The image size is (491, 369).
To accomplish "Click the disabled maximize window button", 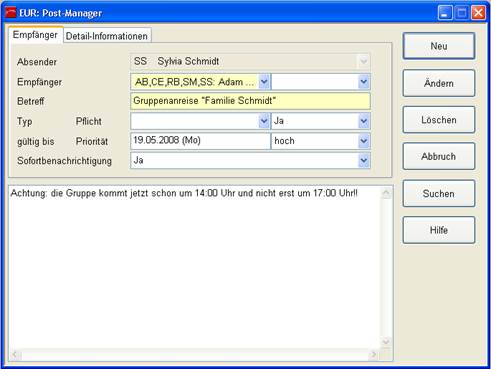I will point(462,13).
